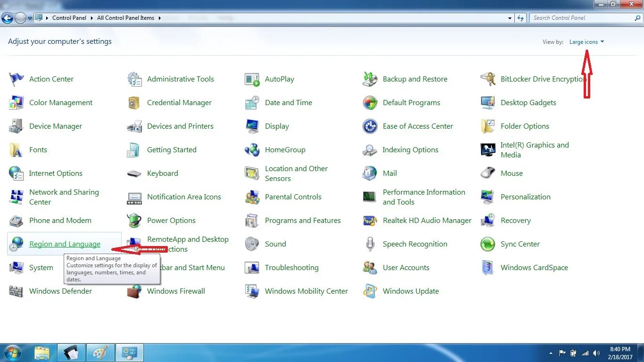This screenshot has height=362, width=644.
Task: Open the Display monitor icon
Action: 252,126
